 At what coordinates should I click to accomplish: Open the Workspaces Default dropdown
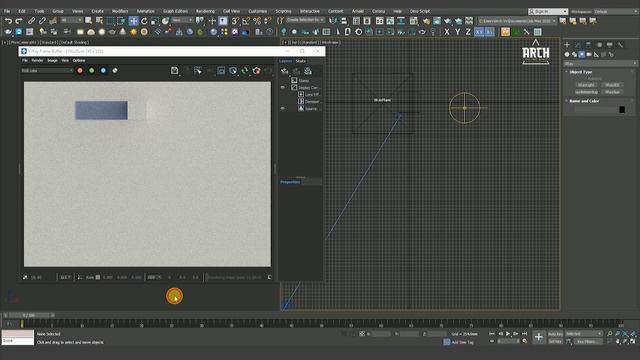tap(615, 11)
